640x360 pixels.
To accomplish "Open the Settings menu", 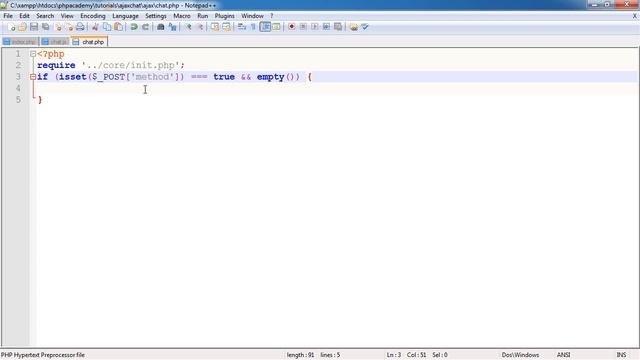I will tap(156, 16).
